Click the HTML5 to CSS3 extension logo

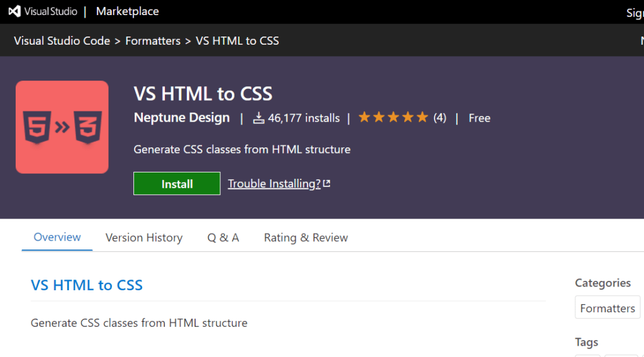pos(62,127)
